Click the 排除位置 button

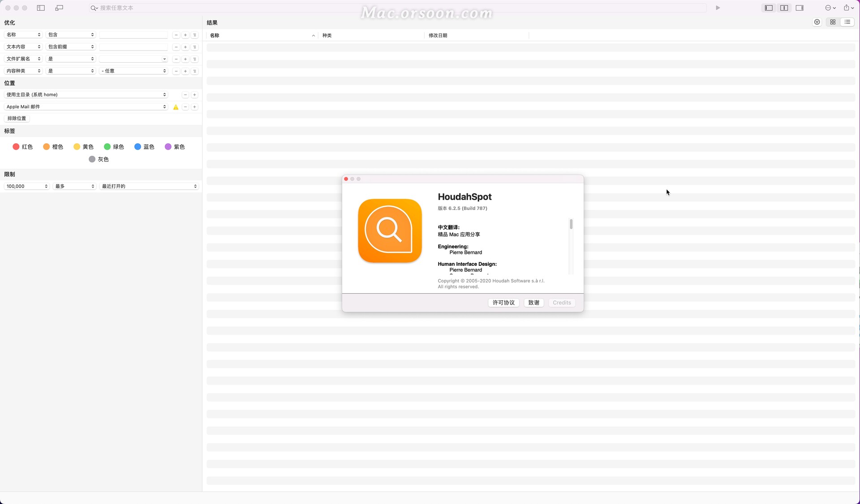click(x=17, y=119)
